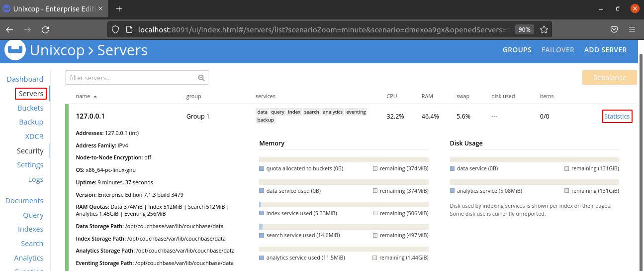Click the search service tag
Image resolution: width=644 pixels, height=271 pixels.
312,112
